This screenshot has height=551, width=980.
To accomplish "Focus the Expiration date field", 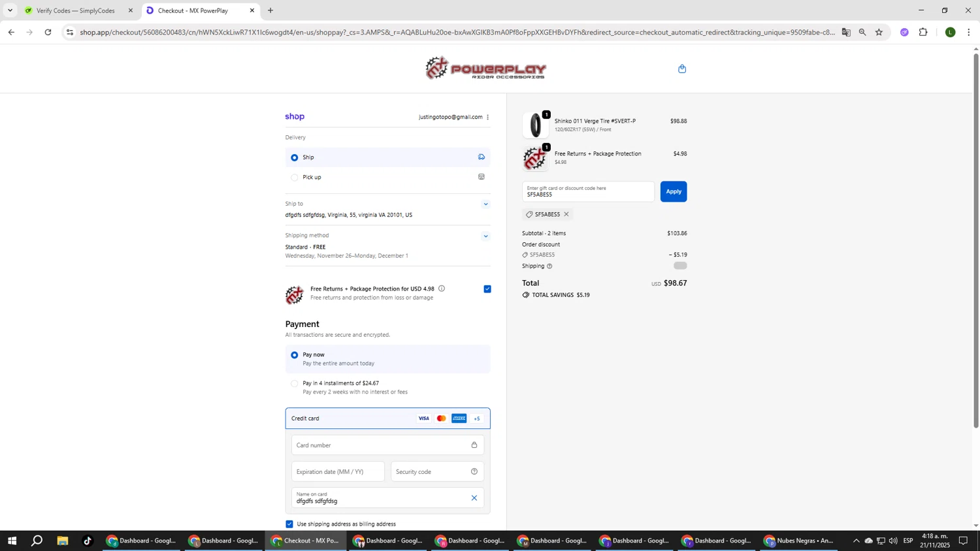I will pos(338,472).
